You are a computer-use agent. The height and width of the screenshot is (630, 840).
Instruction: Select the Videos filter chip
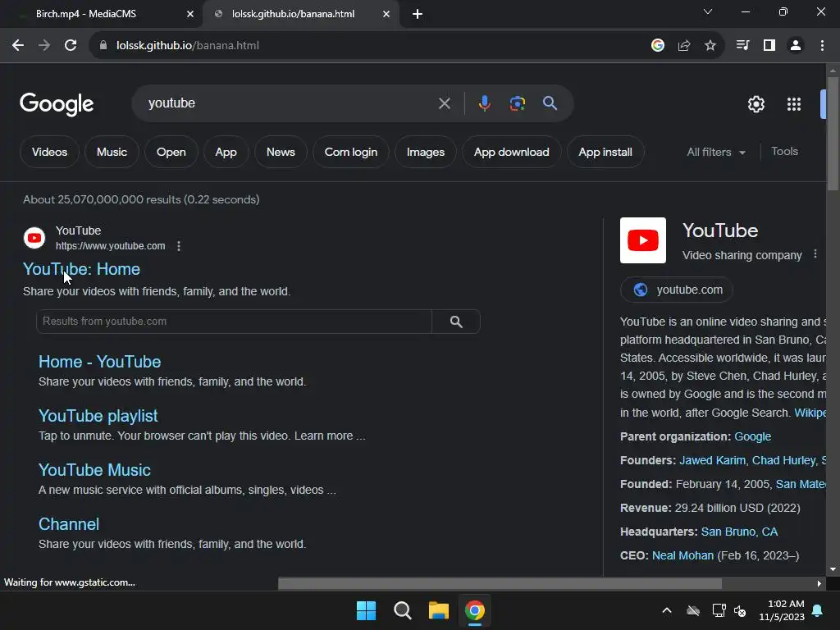point(49,152)
